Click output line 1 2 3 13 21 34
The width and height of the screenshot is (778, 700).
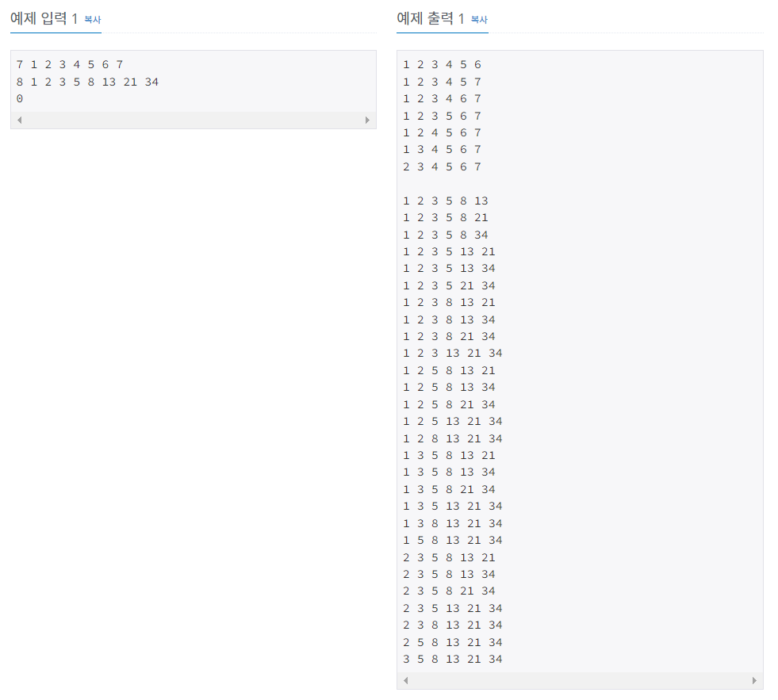453,354
